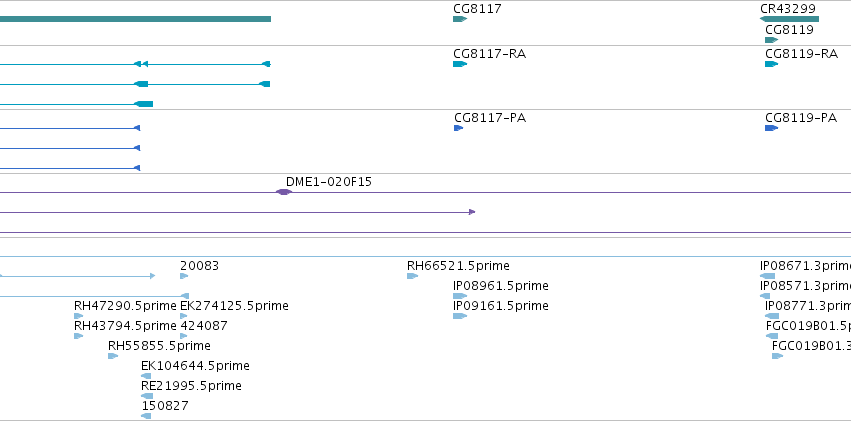Select the CG8119-RA transcript arrow

coord(771,64)
